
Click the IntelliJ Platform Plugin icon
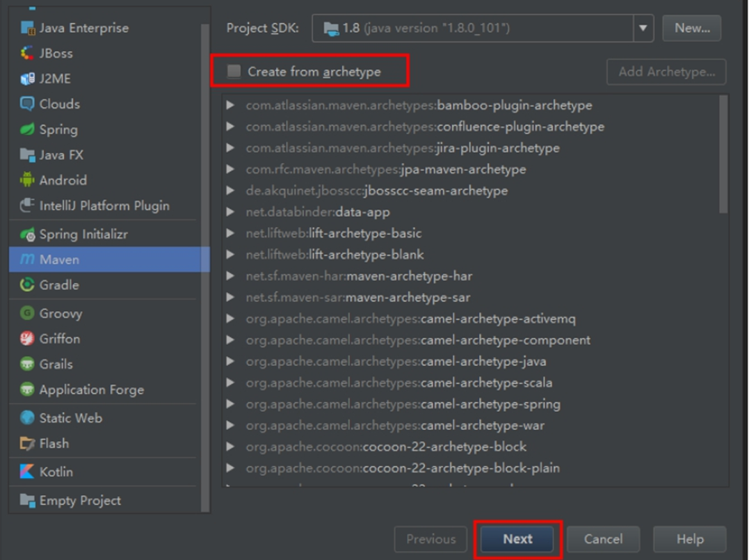tap(27, 205)
